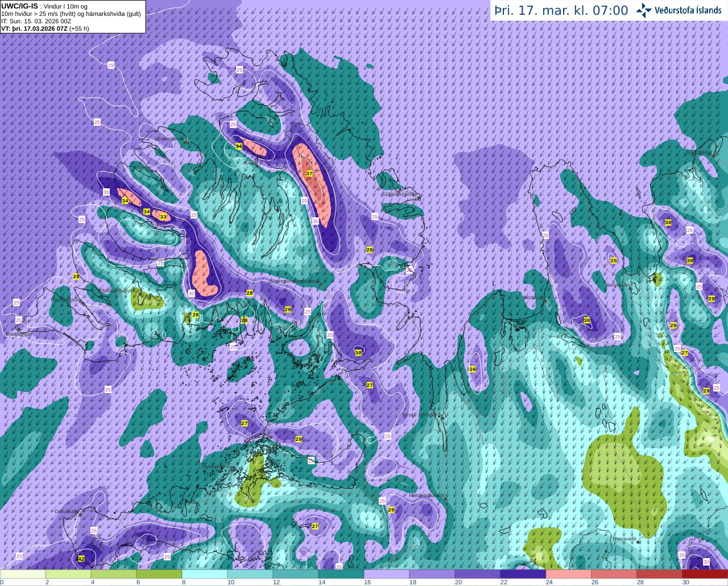Click the 'UWC/IG-IS' model title in the header box
The height and width of the screenshot is (586, 728).
tap(20, 6)
